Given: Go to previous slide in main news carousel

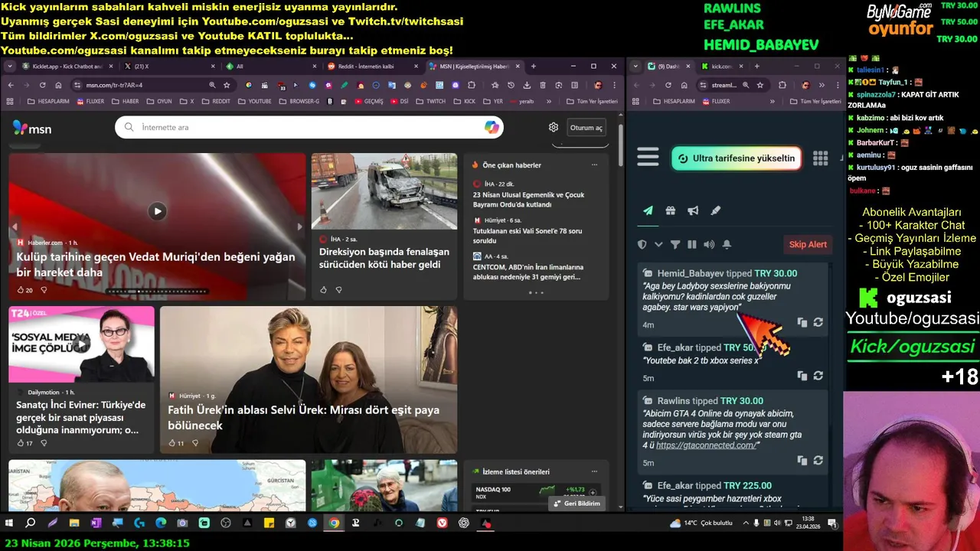Looking at the screenshot, I should (x=14, y=227).
